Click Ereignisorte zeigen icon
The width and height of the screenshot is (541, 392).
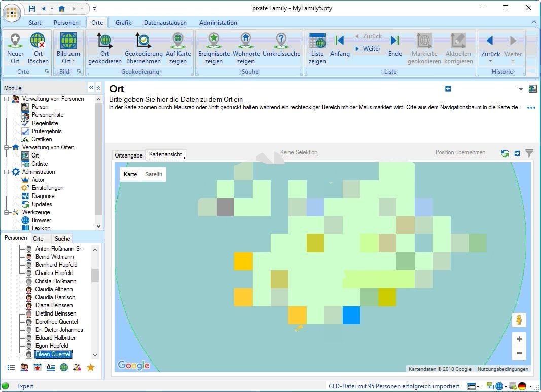click(x=214, y=48)
